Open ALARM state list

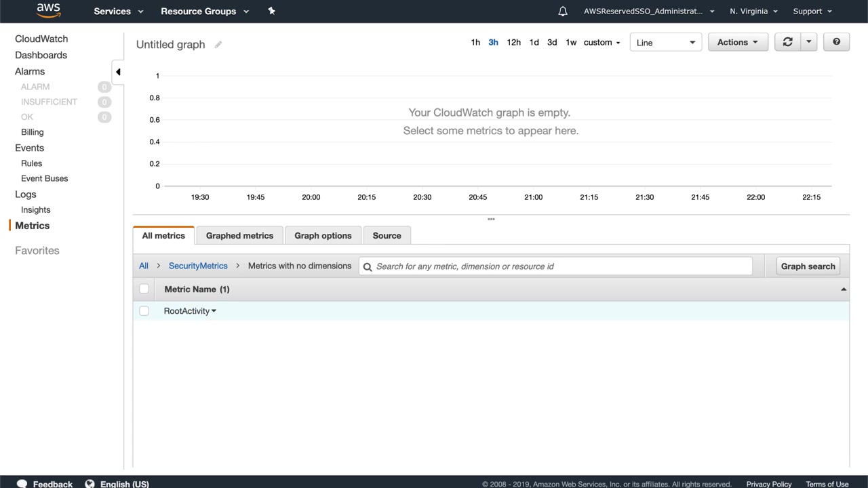click(x=35, y=87)
